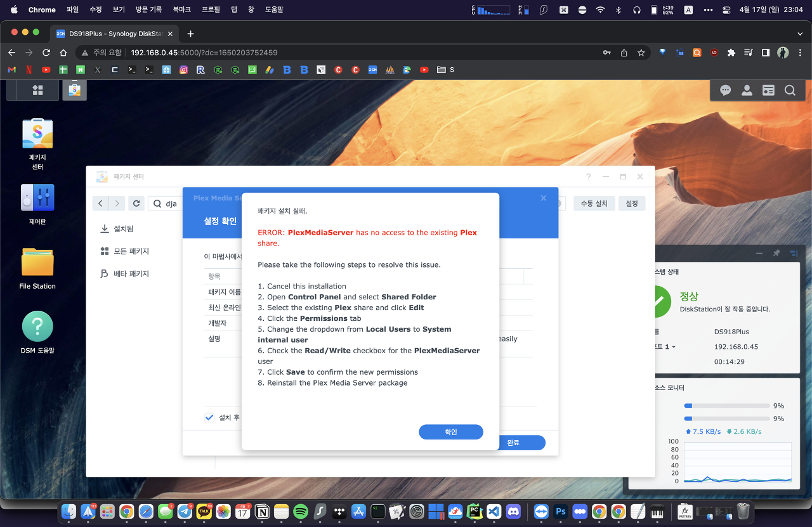This screenshot has height=527, width=812.
Task: Launch Notion from the Dock
Action: click(262, 511)
